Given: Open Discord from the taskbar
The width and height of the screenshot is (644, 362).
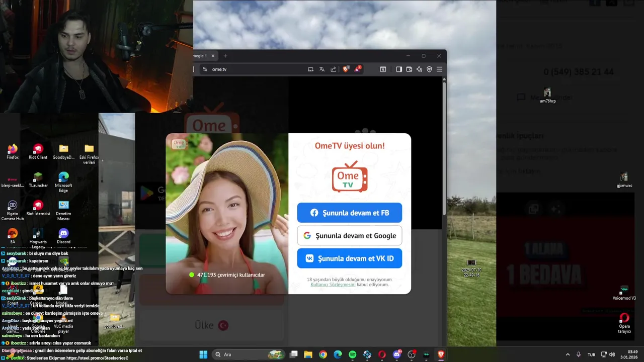Looking at the screenshot, I should pyautogui.click(x=397, y=354).
